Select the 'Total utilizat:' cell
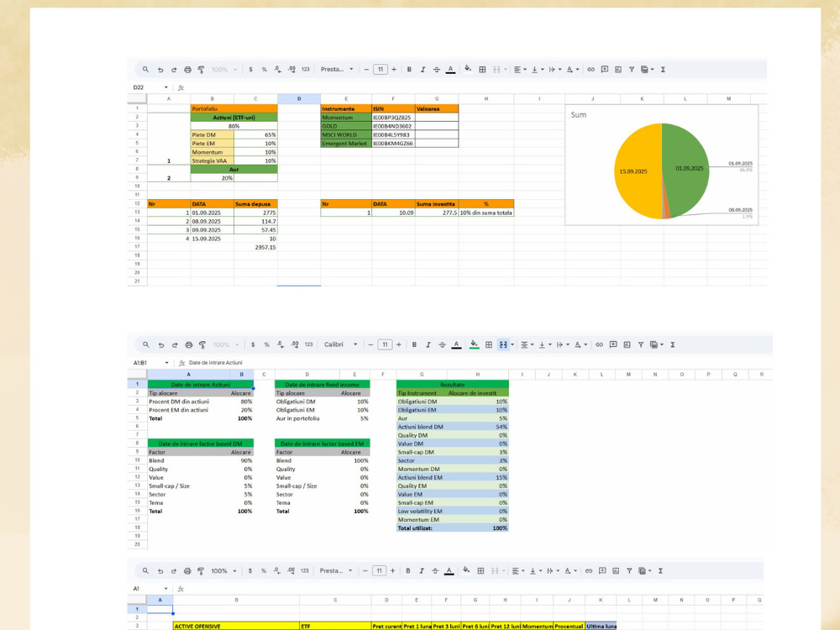 click(x=422, y=528)
